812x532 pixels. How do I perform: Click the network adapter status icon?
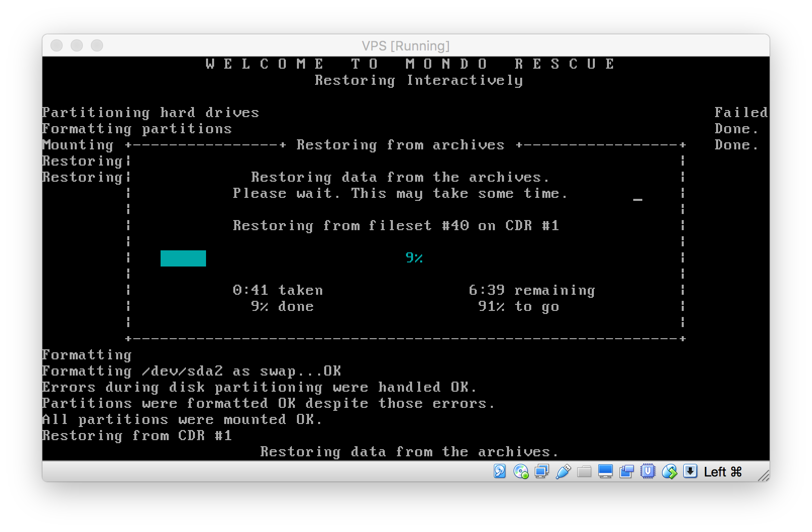tap(542, 471)
